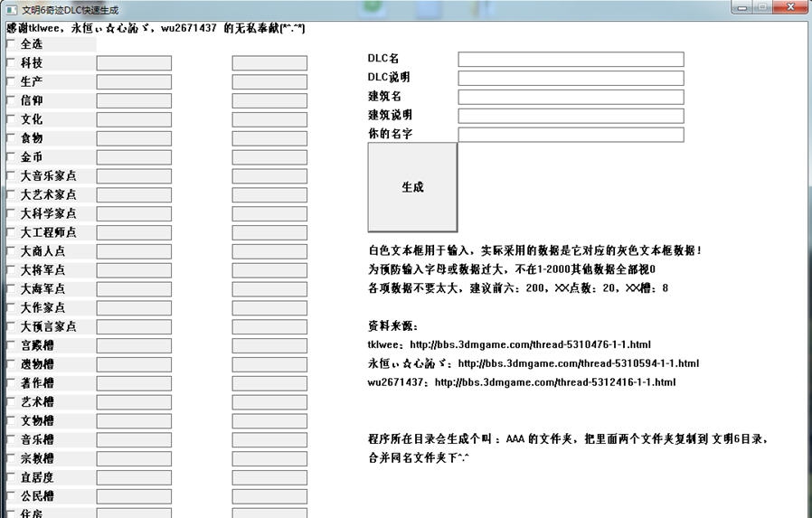Select the left field beside 宫殿槽

(x=134, y=345)
